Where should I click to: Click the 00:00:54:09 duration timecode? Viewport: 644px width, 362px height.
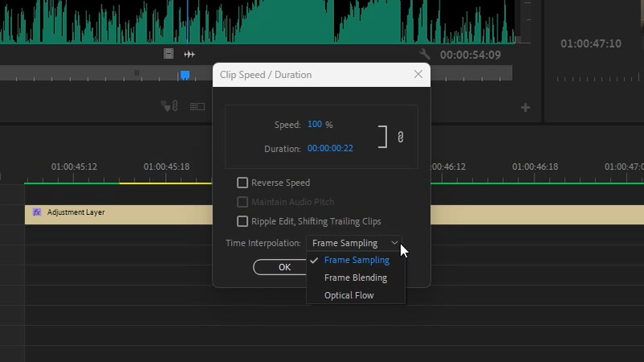[x=470, y=55]
